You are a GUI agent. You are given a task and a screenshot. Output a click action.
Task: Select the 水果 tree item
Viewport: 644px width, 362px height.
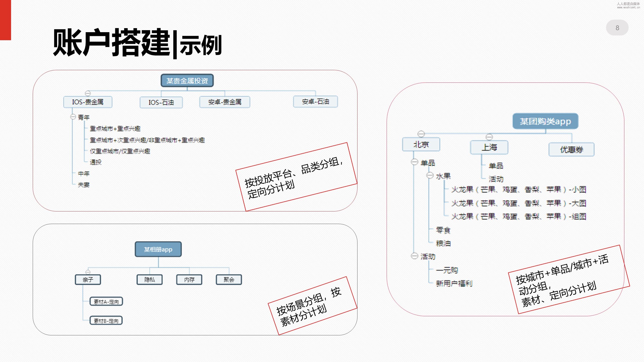(443, 176)
